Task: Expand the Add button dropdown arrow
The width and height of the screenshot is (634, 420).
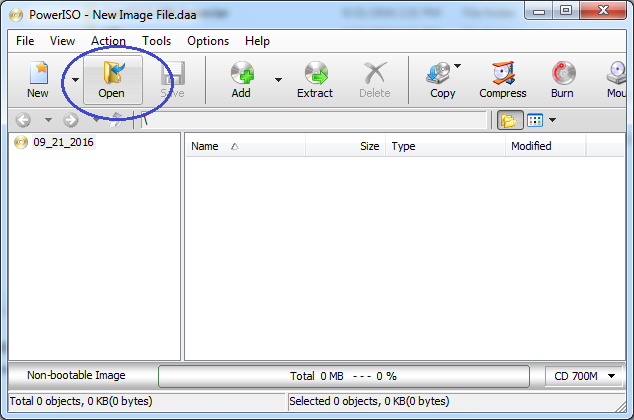Action: (278, 80)
